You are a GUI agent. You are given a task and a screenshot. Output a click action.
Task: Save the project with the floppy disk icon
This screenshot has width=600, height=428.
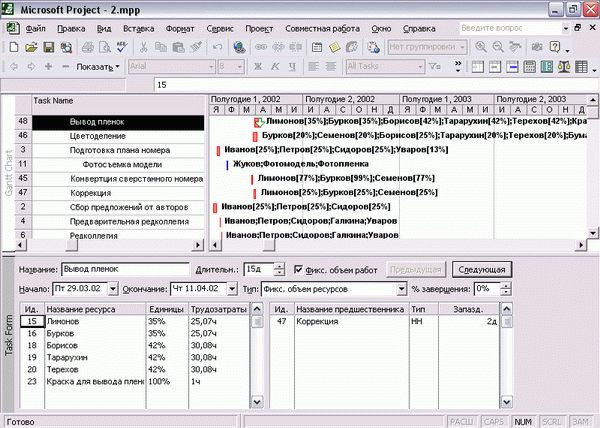[x=49, y=47]
